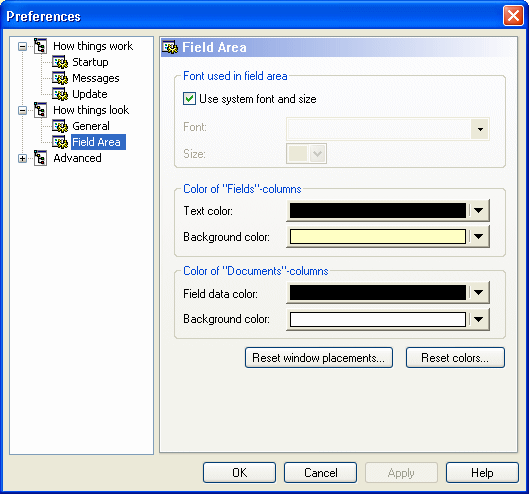Select the General tree item
The width and height of the screenshot is (529, 494).
click(91, 126)
